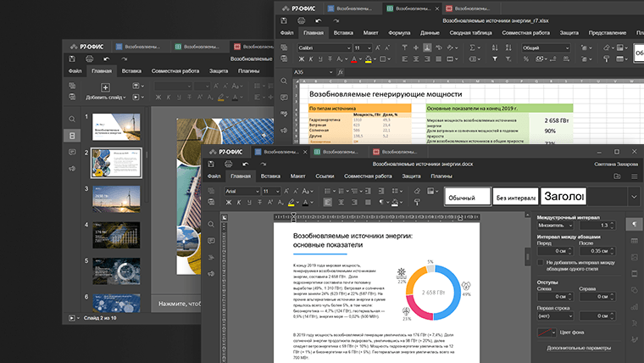Switch to the "Ссылки" tab in the document

coord(325,176)
